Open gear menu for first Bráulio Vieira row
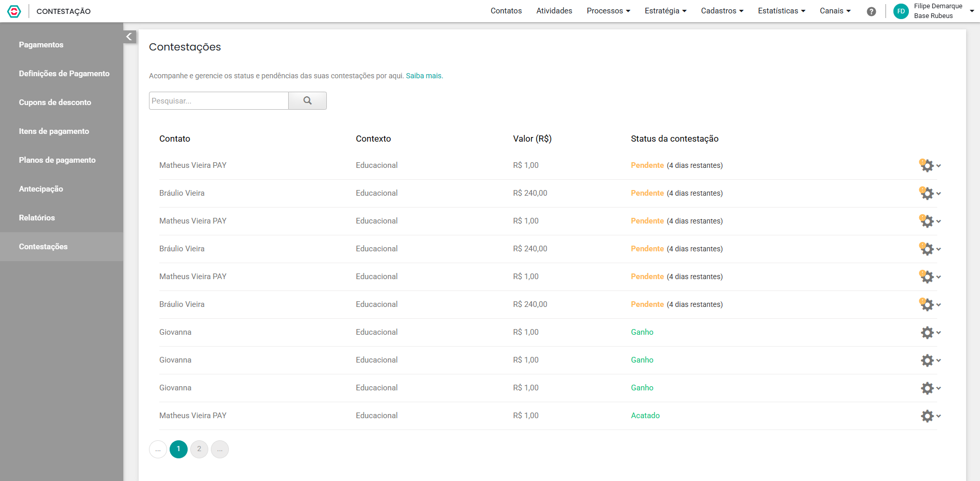The image size is (980, 481). (931, 193)
